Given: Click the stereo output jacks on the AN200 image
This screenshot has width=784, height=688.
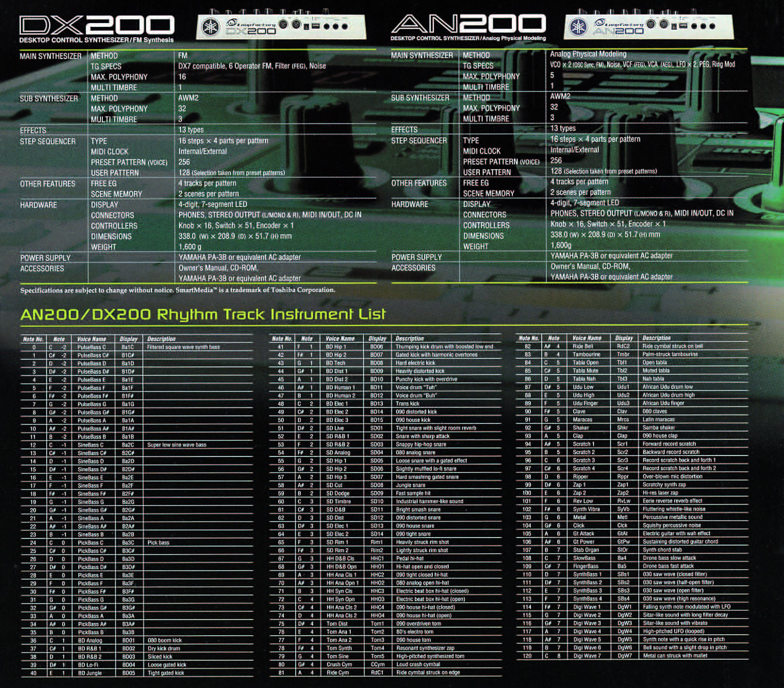Looking at the screenshot, I should 702,26.
